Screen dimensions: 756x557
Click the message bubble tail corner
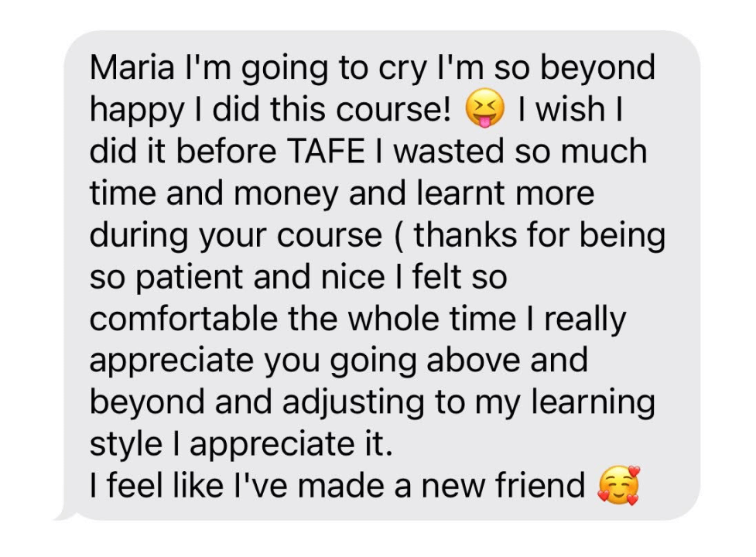tap(65, 514)
